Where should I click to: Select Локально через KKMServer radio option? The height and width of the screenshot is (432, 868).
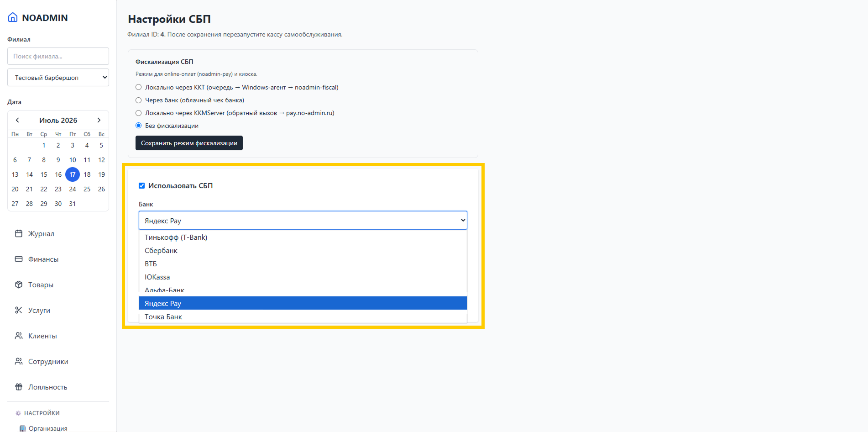pyautogui.click(x=138, y=113)
